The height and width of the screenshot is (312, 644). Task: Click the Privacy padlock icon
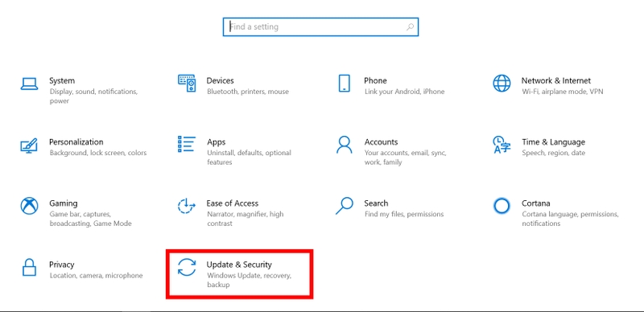pyautogui.click(x=29, y=267)
